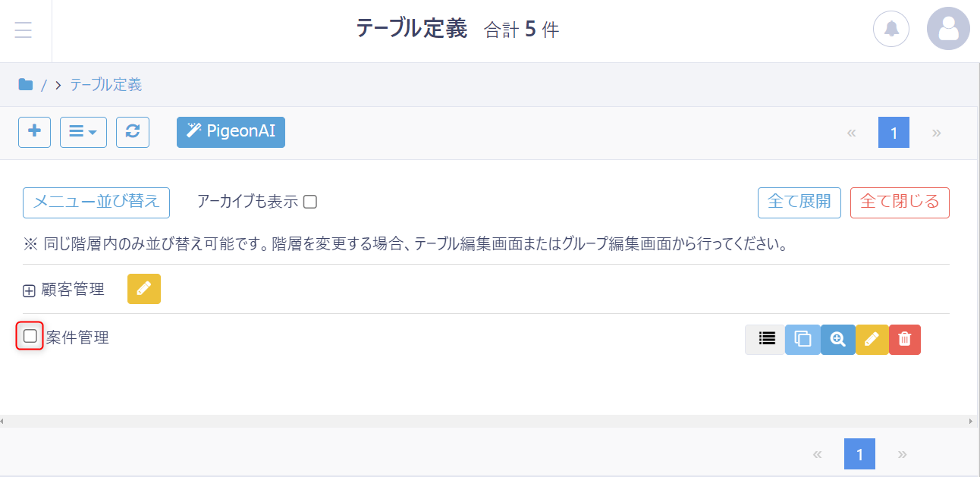Tick the checkbox beside 案件管理
Screen dimensions: 980x477
coord(30,336)
